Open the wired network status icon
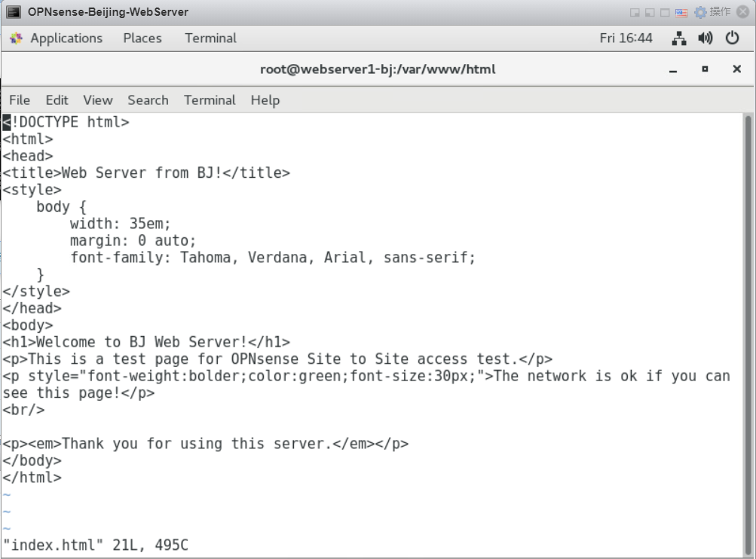 tap(679, 38)
